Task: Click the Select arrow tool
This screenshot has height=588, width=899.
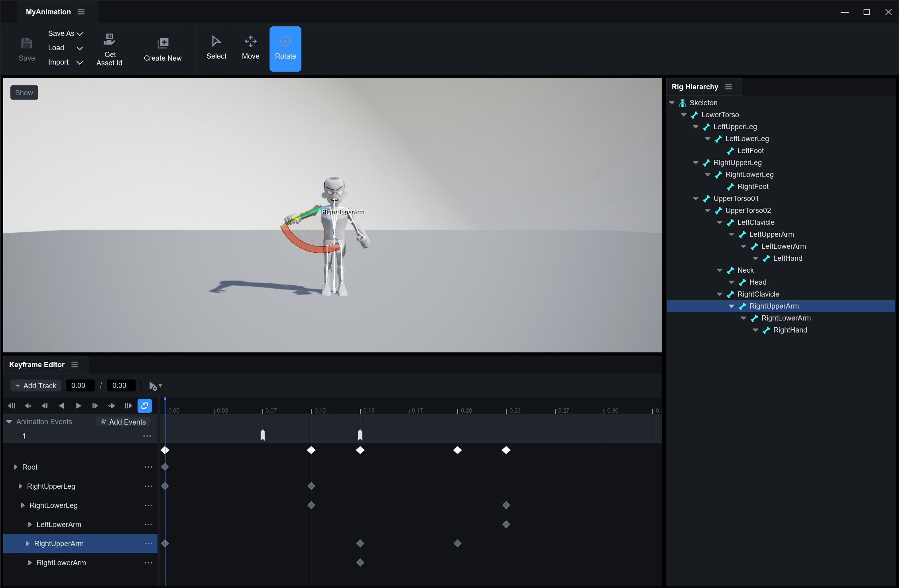Action: (x=216, y=49)
